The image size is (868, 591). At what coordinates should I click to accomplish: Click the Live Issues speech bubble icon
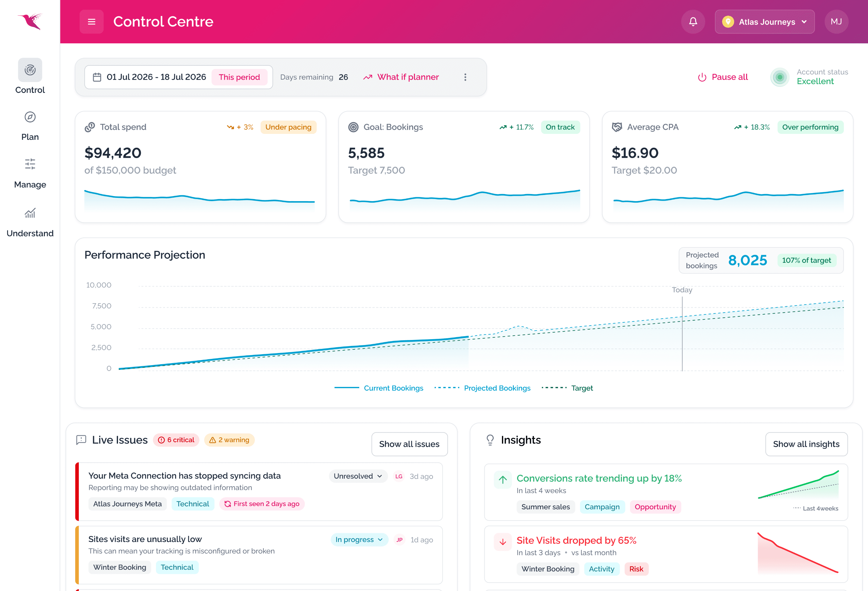coord(81,440)
